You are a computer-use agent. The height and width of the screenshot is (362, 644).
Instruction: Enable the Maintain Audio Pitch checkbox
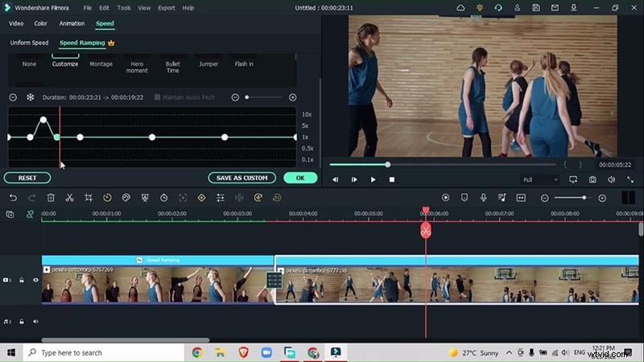pyautogui.click(x=157, y=97)
